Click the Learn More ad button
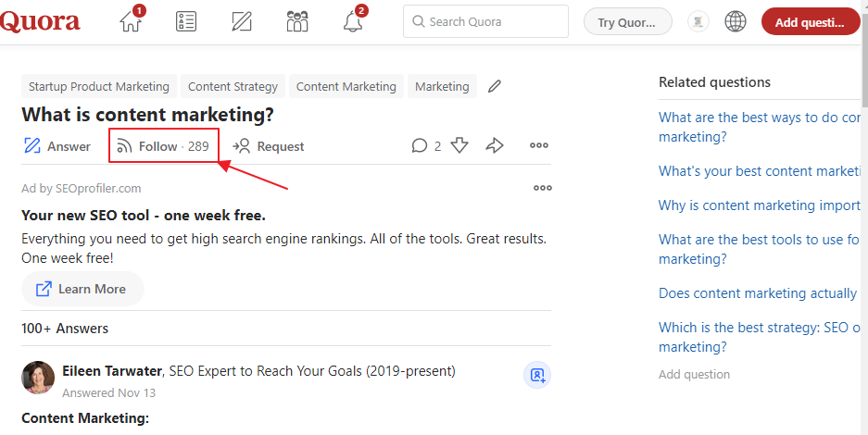 pyautogui.click(x=82, y=289)
